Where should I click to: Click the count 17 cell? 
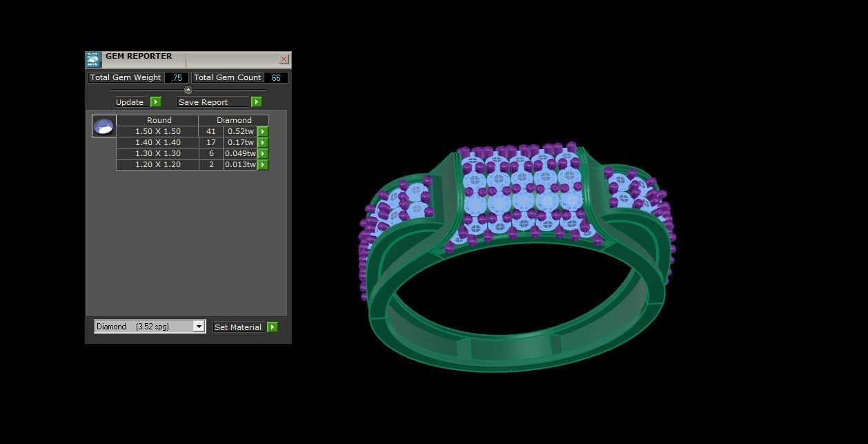pos(211,142)
